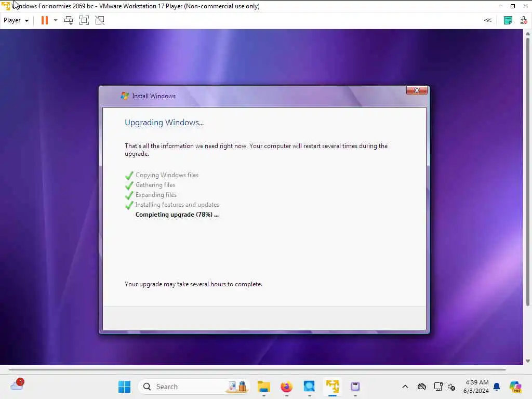532x399 pixels.
Task: Click the taskbar Search box
Action: coord(194,387)
